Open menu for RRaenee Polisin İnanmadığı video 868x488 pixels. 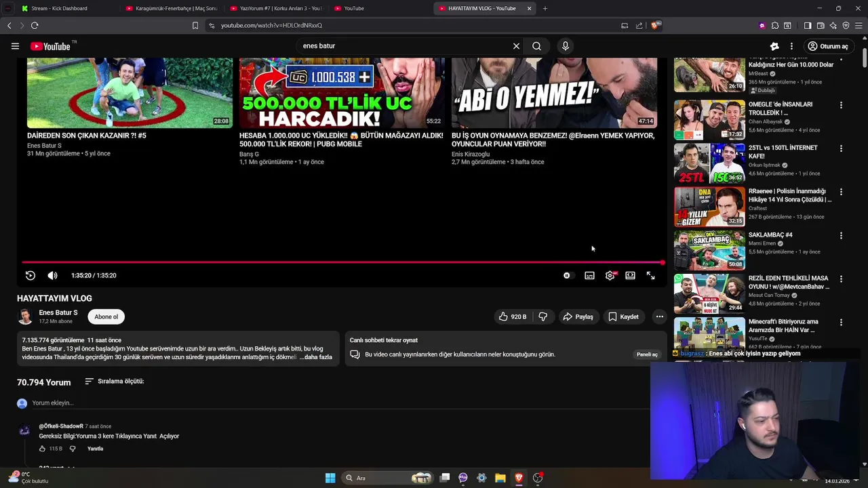(841, 192)
